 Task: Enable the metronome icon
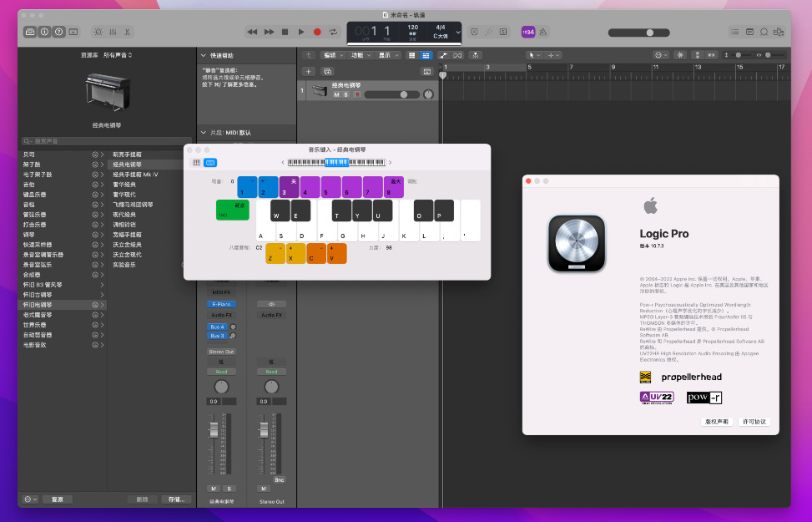[543, 32]
